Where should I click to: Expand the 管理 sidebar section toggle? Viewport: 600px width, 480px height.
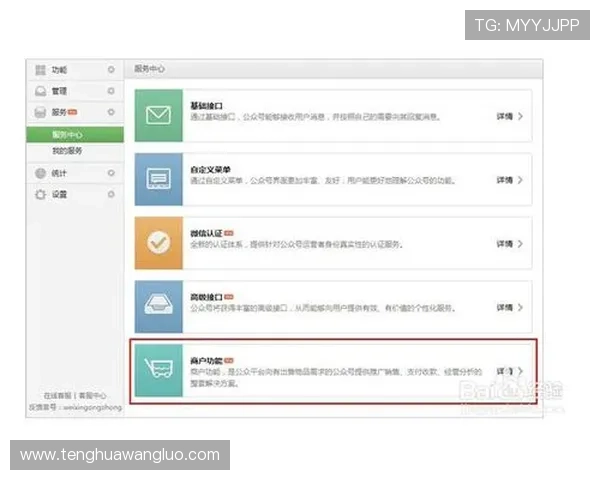[111, 91]
